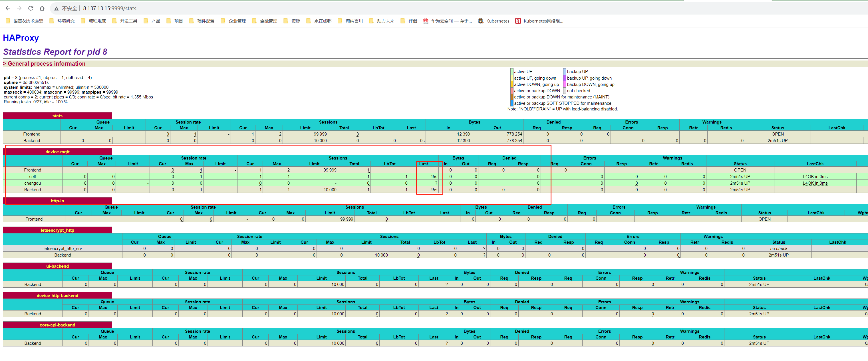868x361 pixels.
Task: Click the insecure connection warning icon
Action: point(56,9)
